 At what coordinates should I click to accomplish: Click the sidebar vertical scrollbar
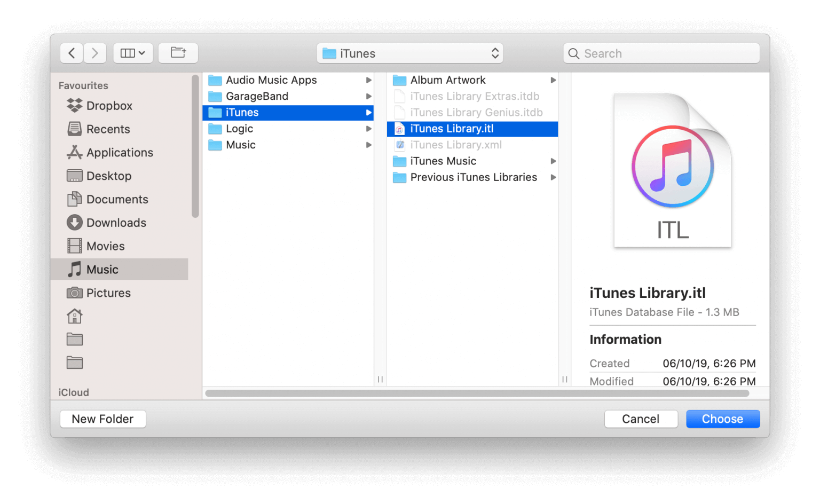pyautogui.click(x=195, y=146)
